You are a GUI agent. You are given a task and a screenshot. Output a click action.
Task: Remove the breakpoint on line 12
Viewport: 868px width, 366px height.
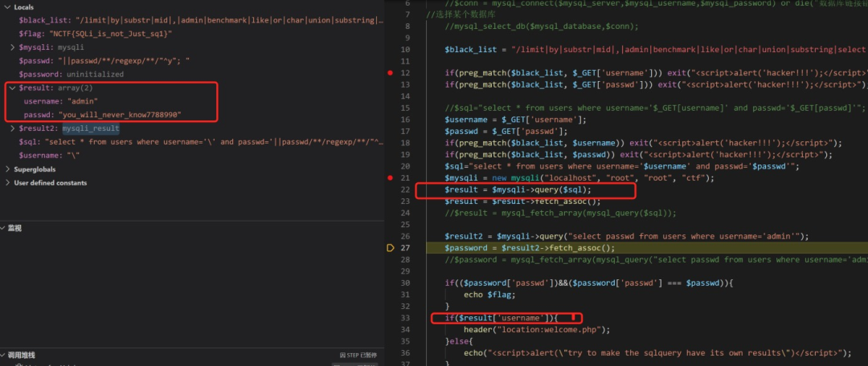pos(391,73)
